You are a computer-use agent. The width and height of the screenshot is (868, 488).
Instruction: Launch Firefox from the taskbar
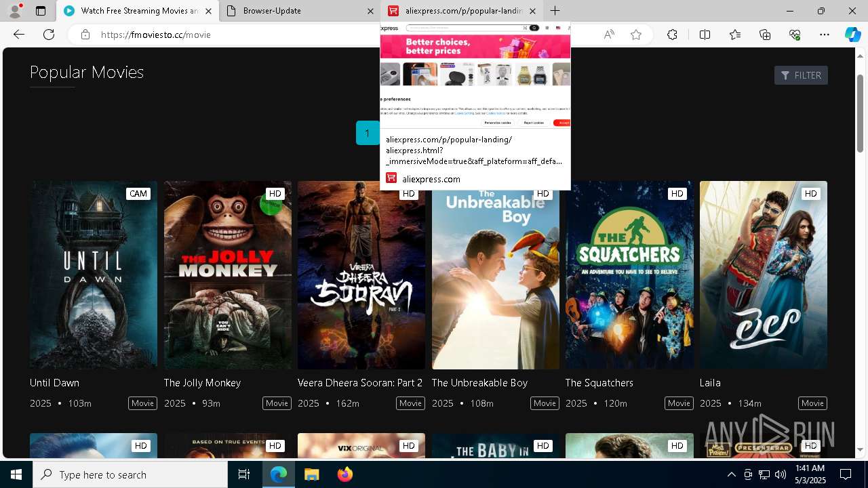click(344, 474)
